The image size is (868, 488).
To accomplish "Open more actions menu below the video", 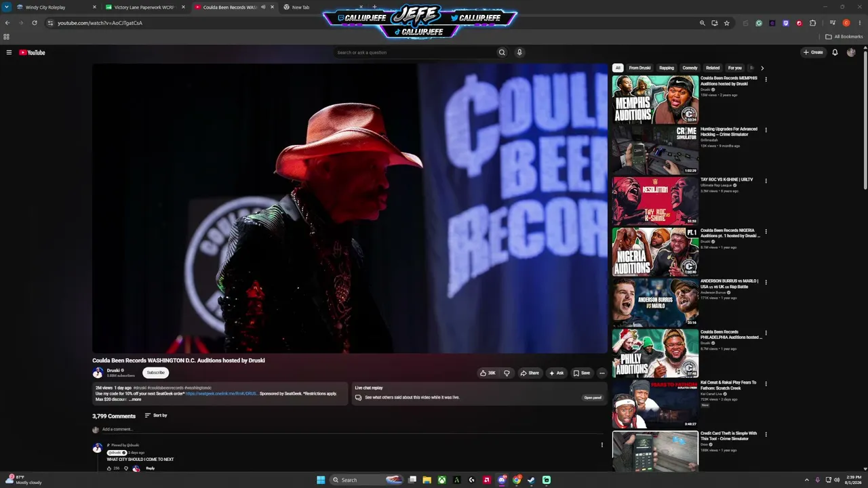I will tap(601, 373).
